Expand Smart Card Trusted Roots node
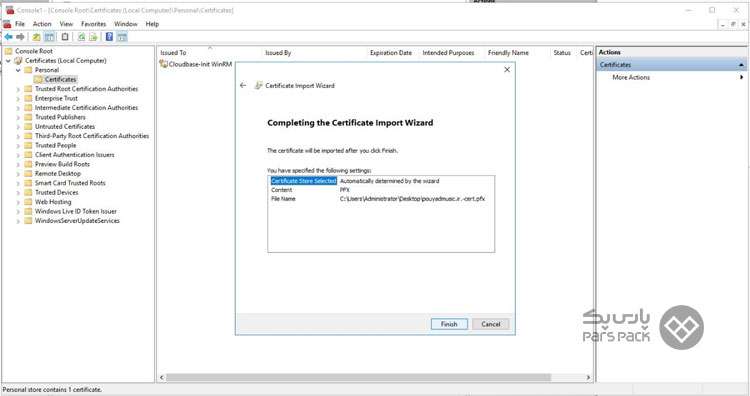Viewport: 750px width, 396px height. point(18,183)
